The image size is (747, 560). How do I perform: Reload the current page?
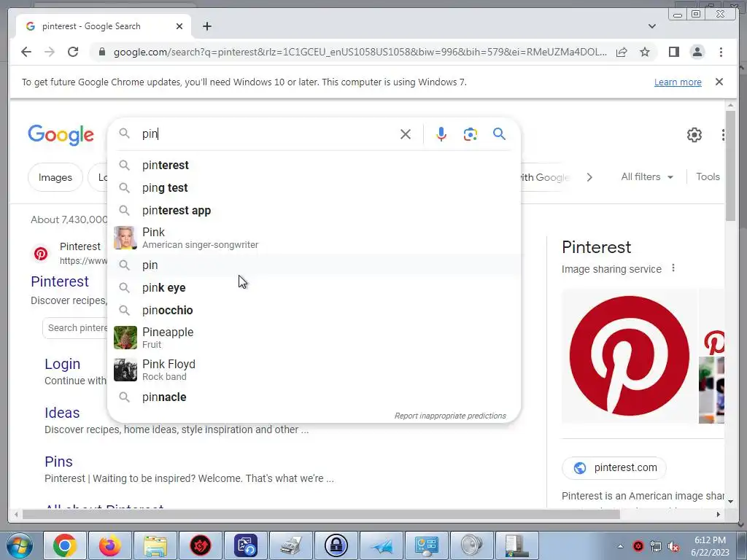[73, 52]
